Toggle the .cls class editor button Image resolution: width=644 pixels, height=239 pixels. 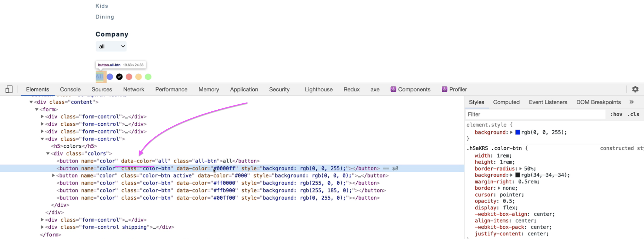coord(633,114)
